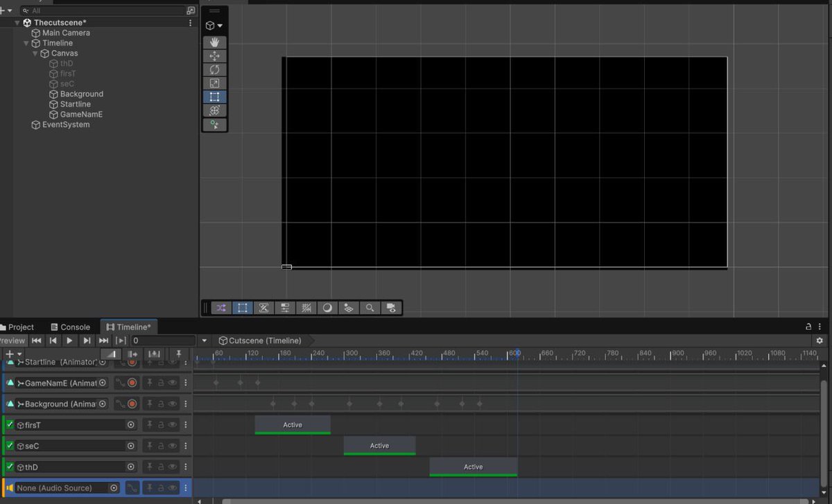Mute the firsT track with eye icon

point(172,425)
